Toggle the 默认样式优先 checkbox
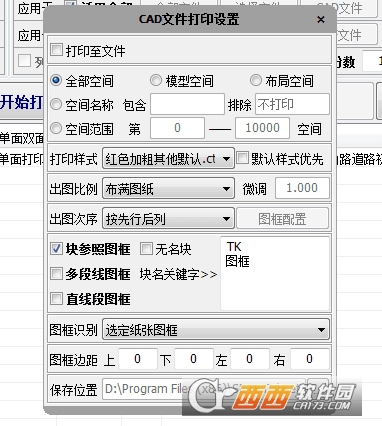The image size is (382, 426). click(x=242, y=158)
